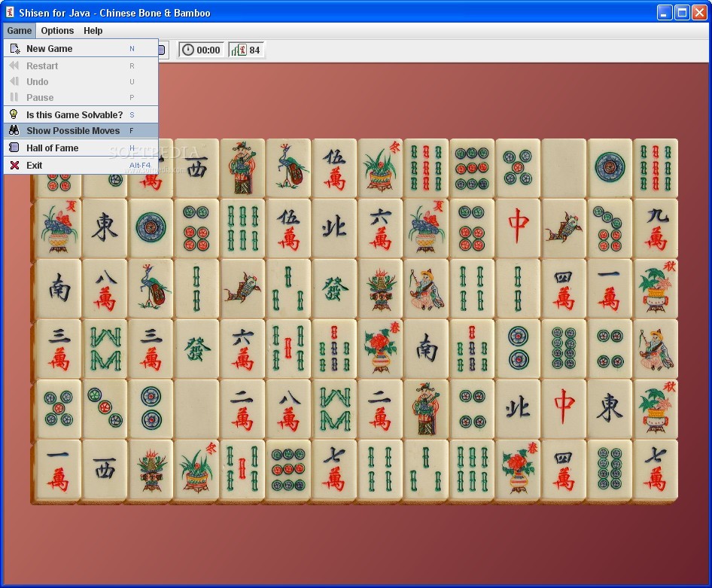Click the 00:00 game timer display
Screen dimensions: 712x588
pos(200,50)
